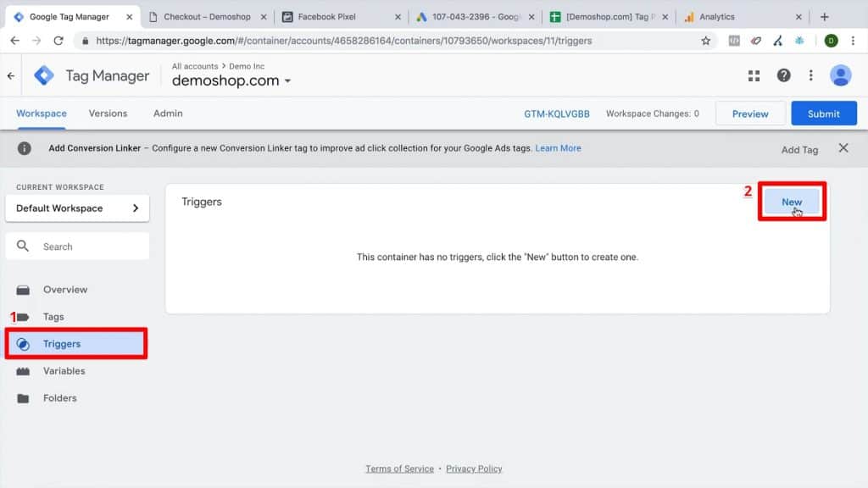Click the green D profile extension icon
The width and height of the screenshot is (868, 488).
click(831, 41)
